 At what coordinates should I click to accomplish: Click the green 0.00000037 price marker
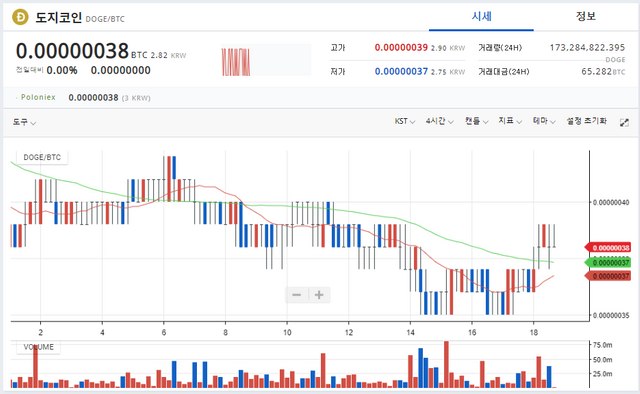coord(607,263)
